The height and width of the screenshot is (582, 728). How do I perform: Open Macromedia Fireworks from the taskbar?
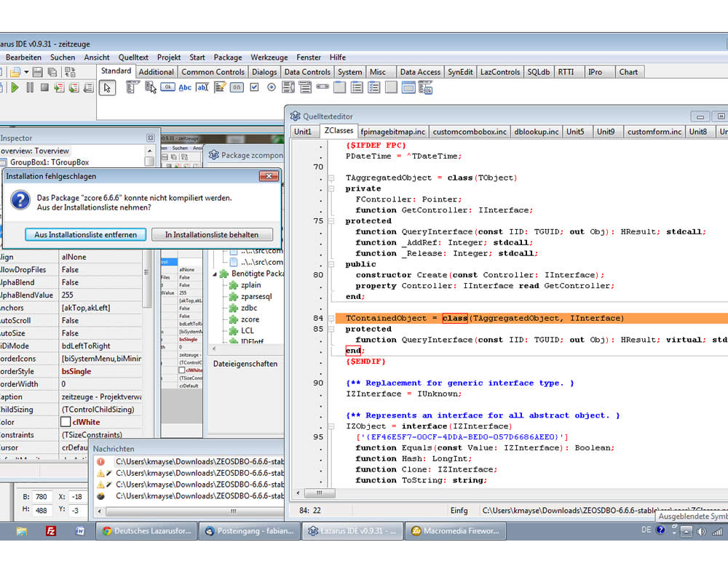point(456,531)
